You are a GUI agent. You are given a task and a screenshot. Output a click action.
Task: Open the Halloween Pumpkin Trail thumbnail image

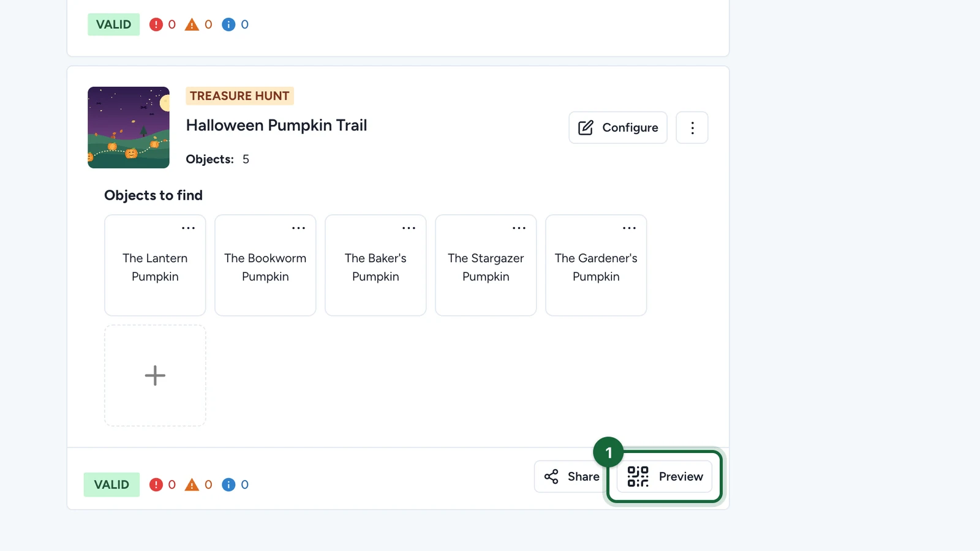129,127
